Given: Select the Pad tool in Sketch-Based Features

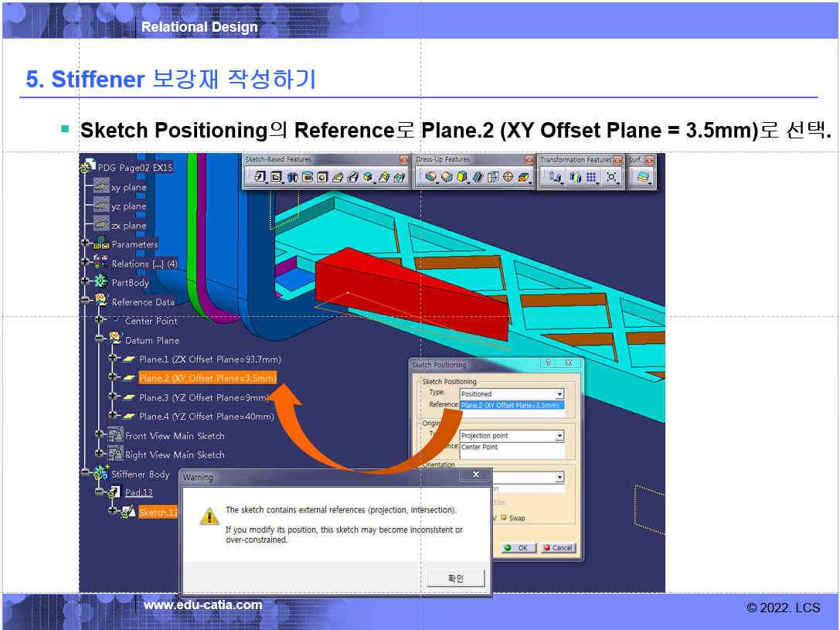Looking at the screenshot, I should coord(260,178).
